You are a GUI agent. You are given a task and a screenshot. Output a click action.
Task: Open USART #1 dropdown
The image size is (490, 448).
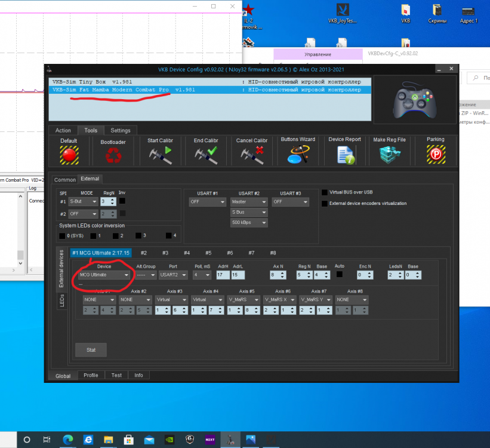[208, 202]
